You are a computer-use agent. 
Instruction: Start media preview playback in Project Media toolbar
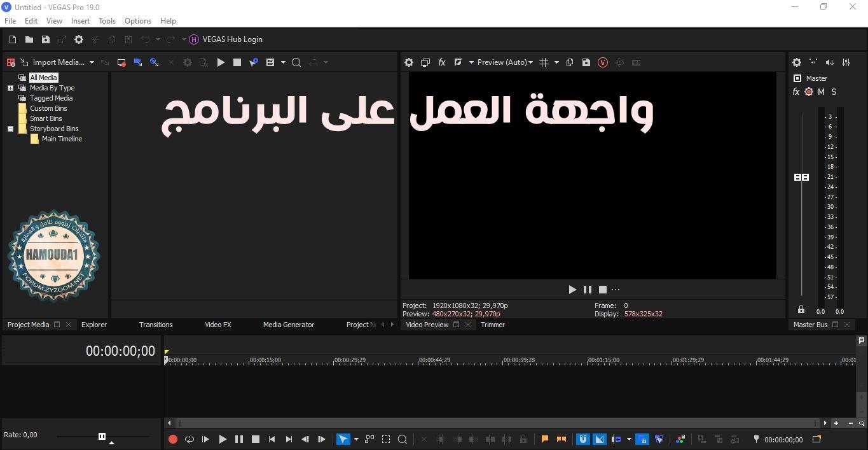click(x=221, y=62)
